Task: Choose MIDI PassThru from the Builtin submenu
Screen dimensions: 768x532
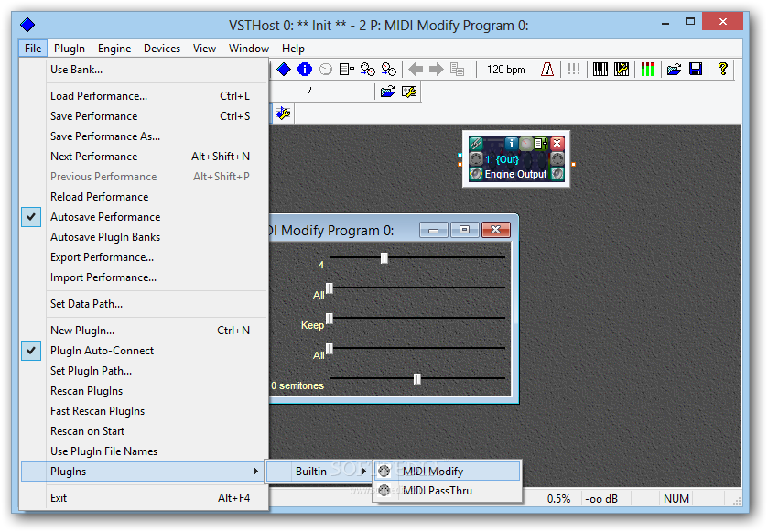Action: point(448,491)
